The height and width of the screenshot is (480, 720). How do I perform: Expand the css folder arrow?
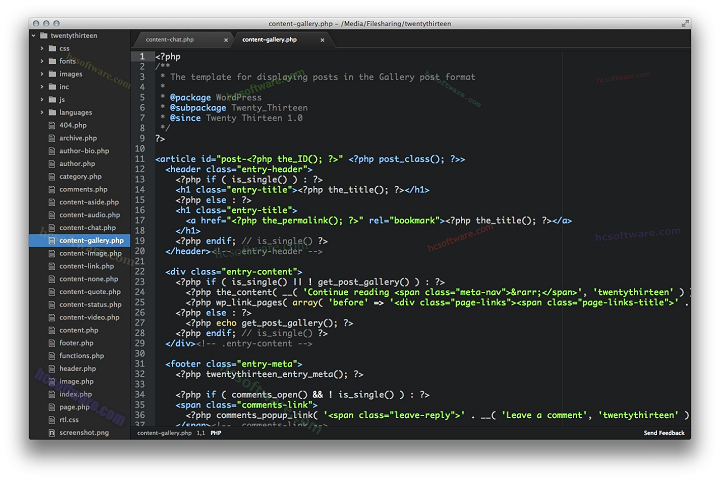point(42,48)
